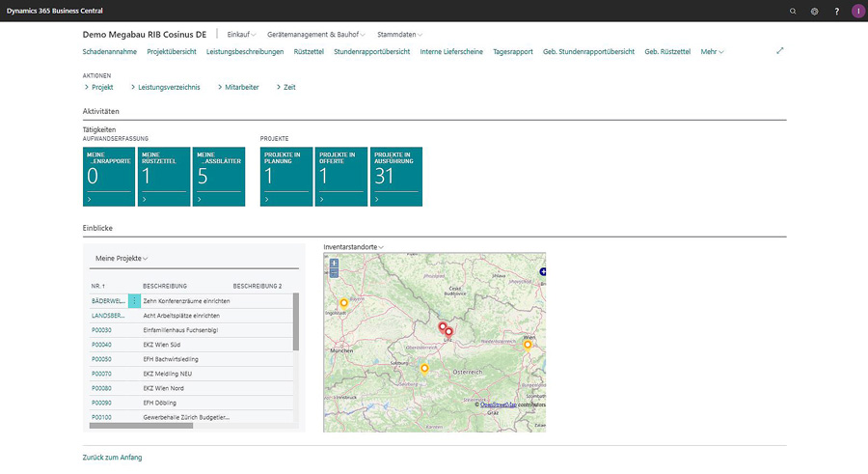
Task: Click the yellow map marker near Ingolstadt
Action: coord(343,303)
